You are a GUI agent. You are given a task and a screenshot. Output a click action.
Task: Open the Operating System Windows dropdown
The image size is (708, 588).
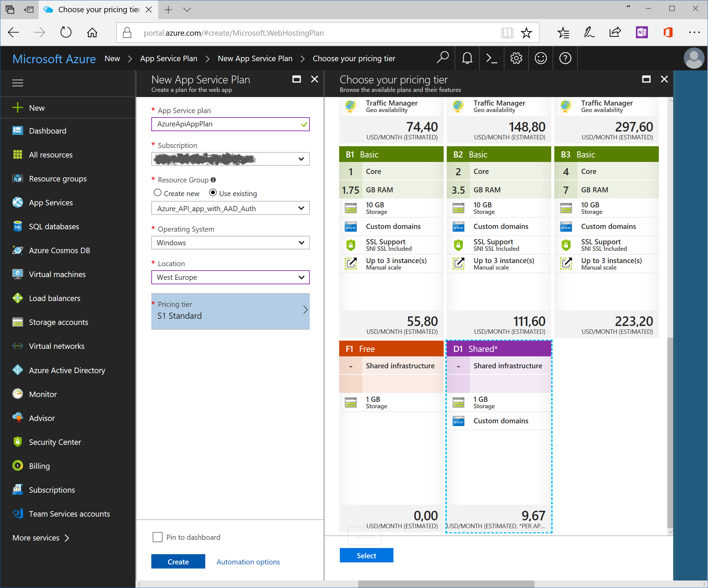230,243
